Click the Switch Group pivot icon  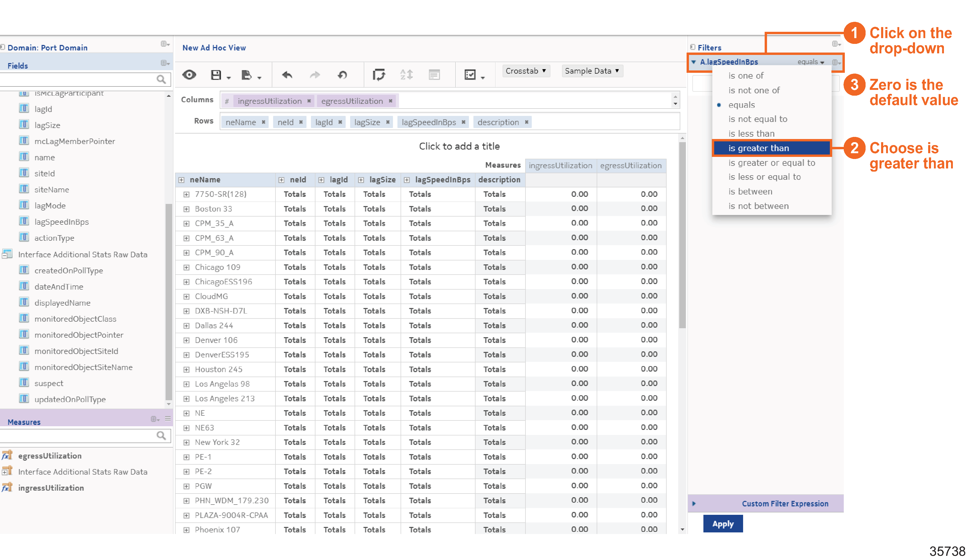click(x=379, y=75)
